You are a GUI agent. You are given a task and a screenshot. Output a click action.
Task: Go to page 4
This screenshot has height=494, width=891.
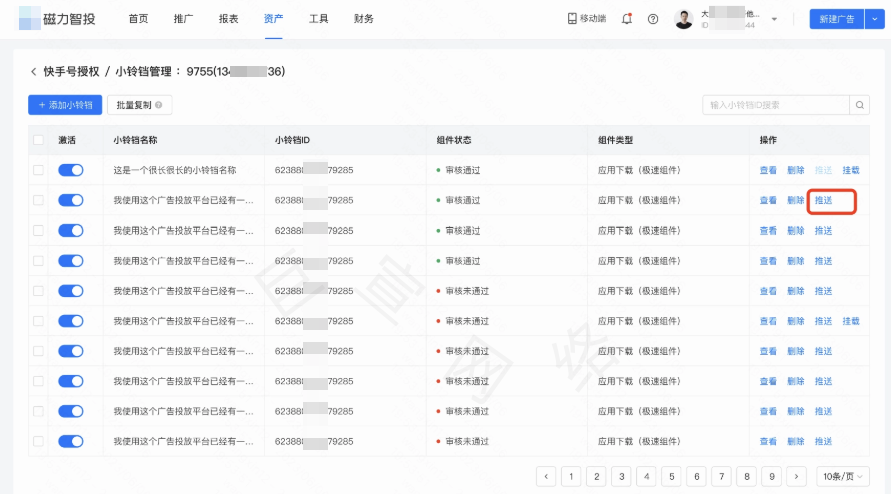(x=646, y=476)
